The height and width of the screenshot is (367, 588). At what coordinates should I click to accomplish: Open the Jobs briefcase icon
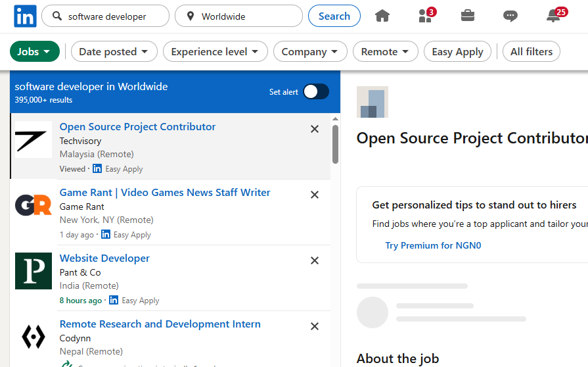coord(468,16)
